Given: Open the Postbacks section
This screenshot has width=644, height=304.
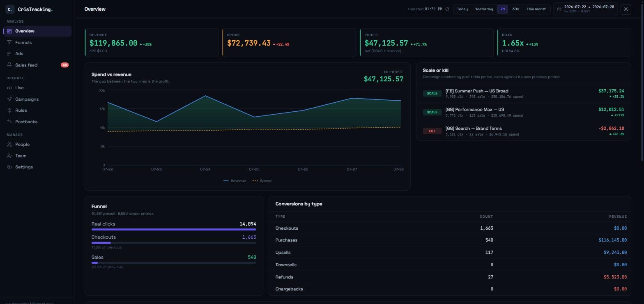Looking at the screenshot, I should click(x=37, y=122).
